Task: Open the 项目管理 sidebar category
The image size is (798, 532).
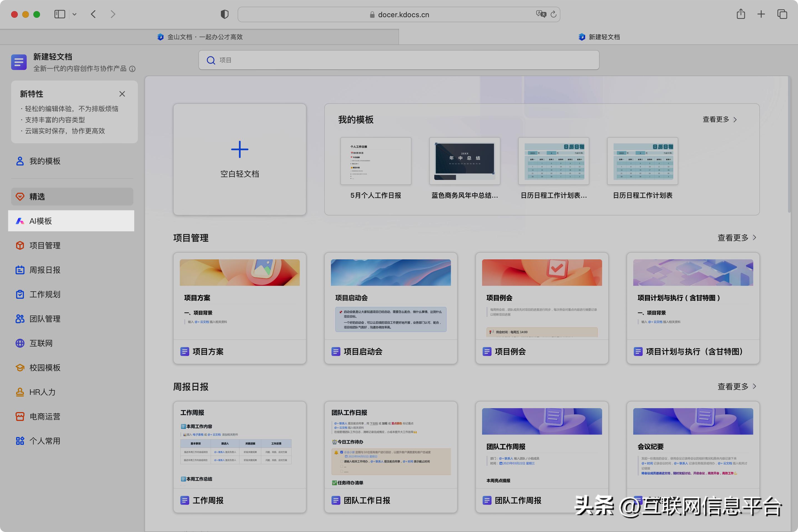Action: [x=45, y=245]
